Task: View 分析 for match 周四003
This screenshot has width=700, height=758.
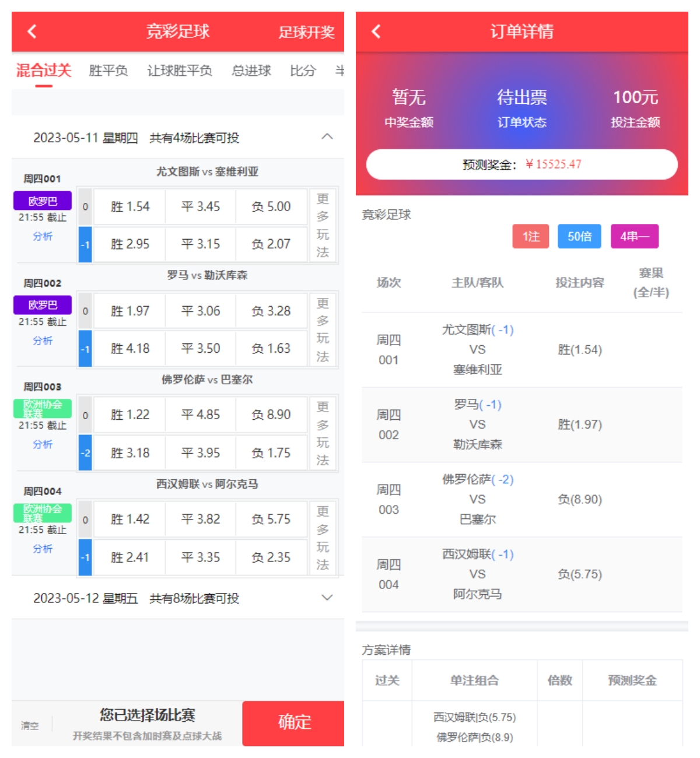Action: [x=43, y=444]
